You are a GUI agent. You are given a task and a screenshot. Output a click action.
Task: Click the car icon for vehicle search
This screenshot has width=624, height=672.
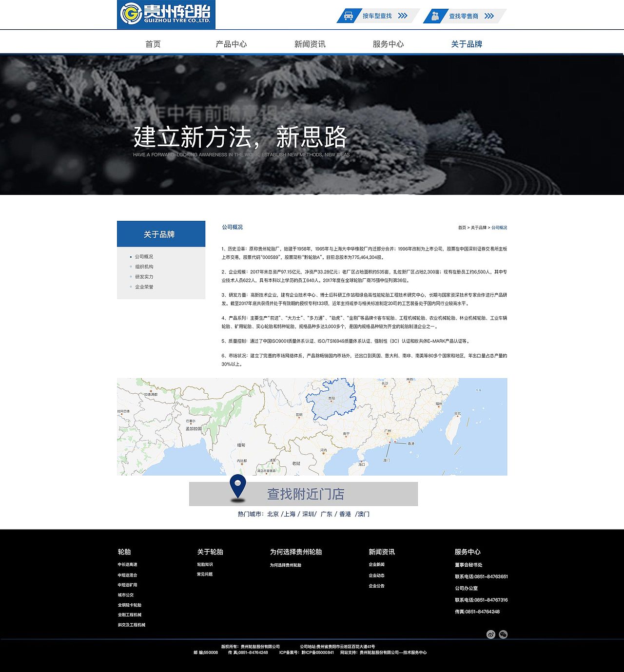349,16
